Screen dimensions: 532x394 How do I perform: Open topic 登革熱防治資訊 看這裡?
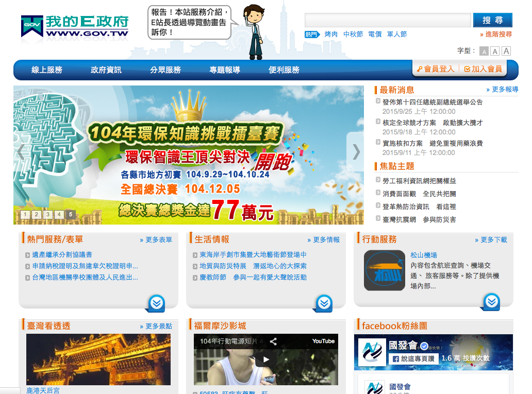(419, 207)
